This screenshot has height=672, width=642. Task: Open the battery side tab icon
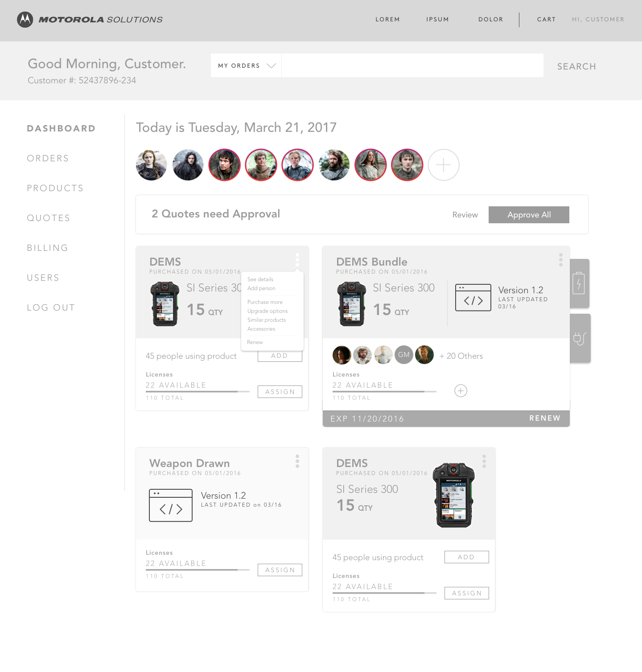(x=579, y=283)
